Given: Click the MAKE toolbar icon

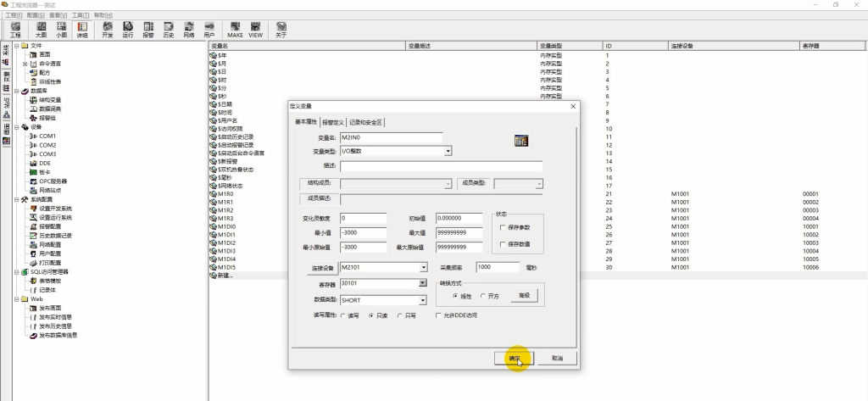Looking at the screenshot, I should [236, 30].
